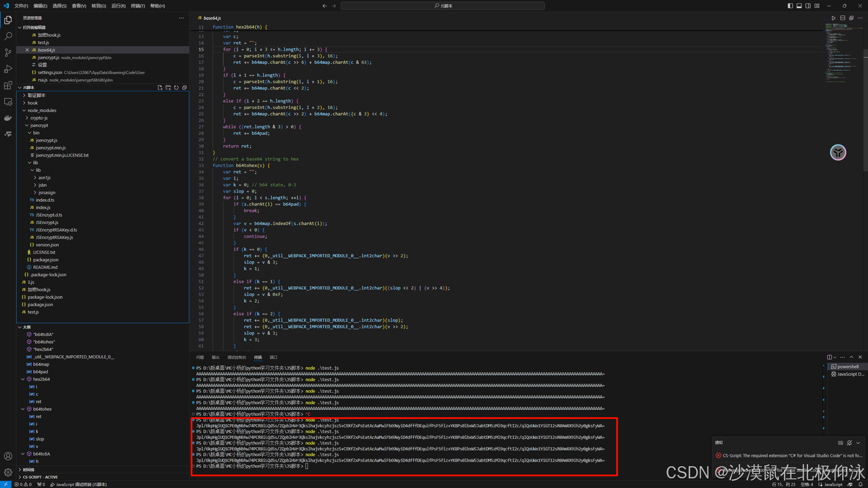Screen dimensions: 868x488
Task: Open the Search view in the activity bar
Action: click(x=8, y=35)
